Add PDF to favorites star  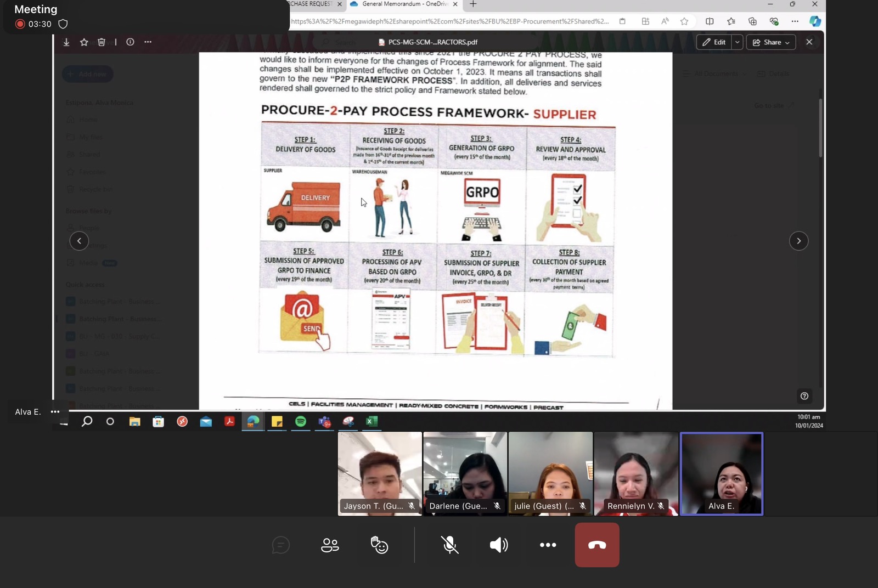(84, 42)
